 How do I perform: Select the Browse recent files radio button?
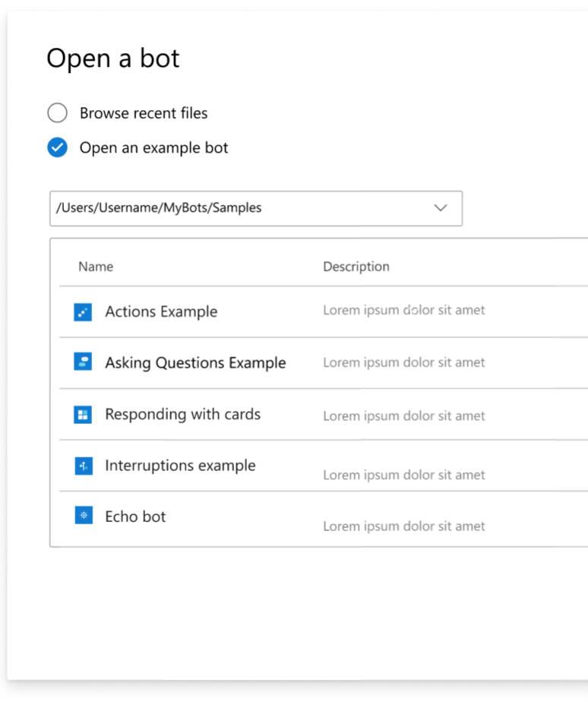[57, 112]
